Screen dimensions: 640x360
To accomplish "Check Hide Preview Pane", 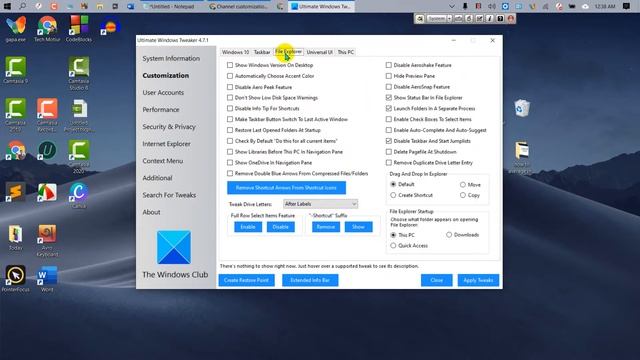I will (389, 76).
